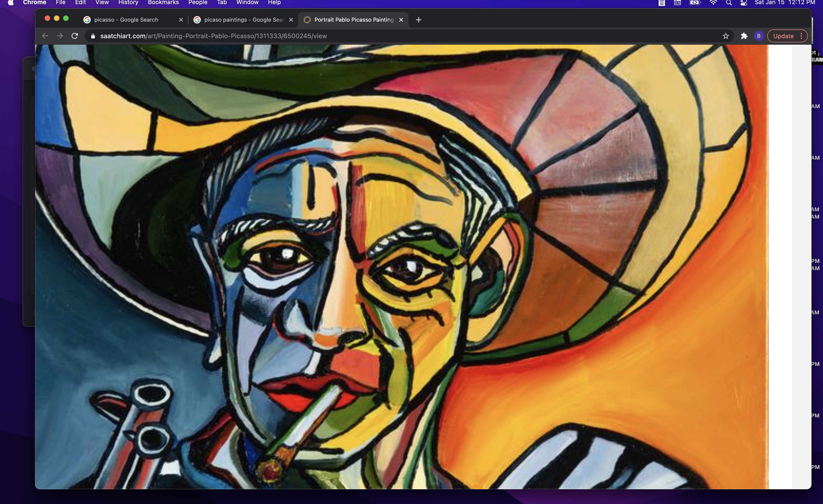This screenshot has height=504, width=823.
Task: Open the Wi-Fi status menu
Action: (x=713, y=3)
